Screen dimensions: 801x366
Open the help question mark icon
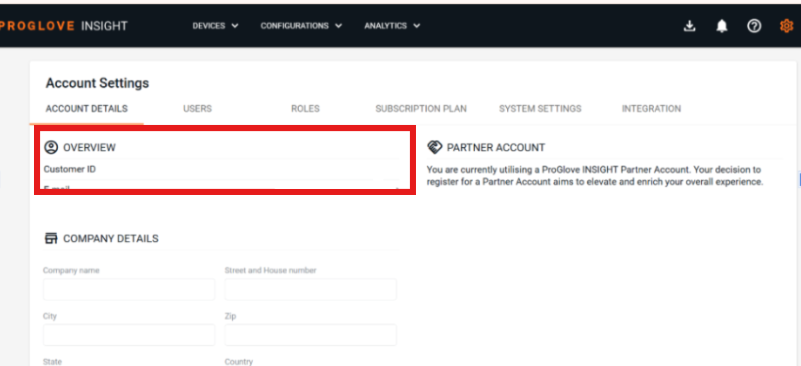tap(754, 26)
